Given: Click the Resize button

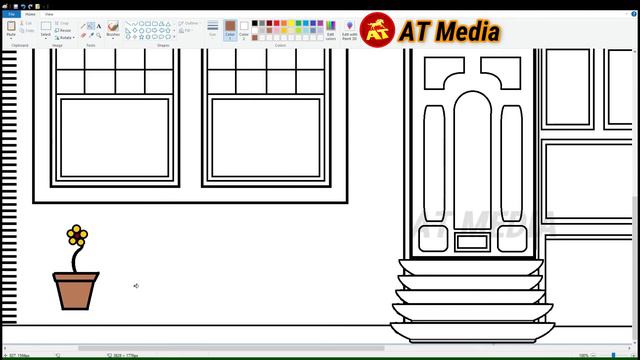Looking at the screenshot, I should pos(63,30).
